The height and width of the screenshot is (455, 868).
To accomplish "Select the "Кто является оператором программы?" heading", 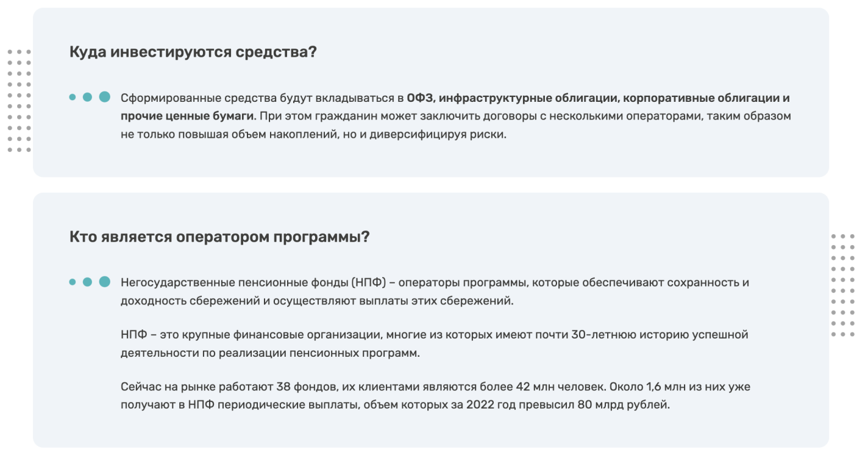I will click(219, 237).
